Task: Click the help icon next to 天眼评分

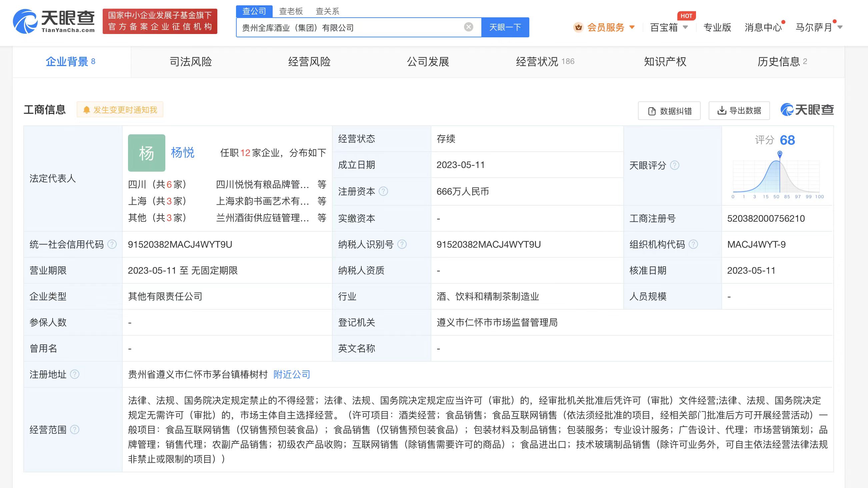Action: pos(675,165)
